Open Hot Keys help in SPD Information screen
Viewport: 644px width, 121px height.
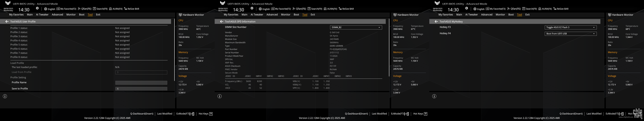pyautogui.click(x=420, y=114)
